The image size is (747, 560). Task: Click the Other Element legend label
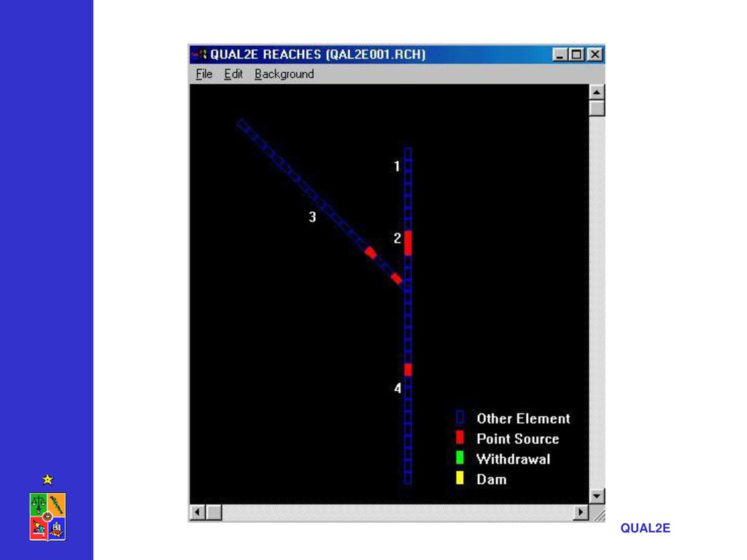point(523,419)
